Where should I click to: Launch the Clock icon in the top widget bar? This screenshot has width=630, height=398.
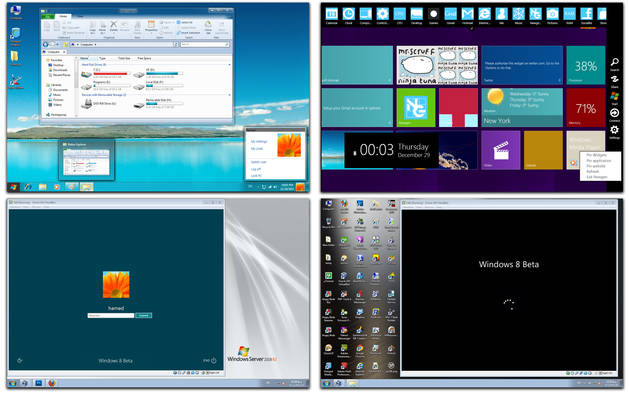pyautogui.click(x=348, y=14)
